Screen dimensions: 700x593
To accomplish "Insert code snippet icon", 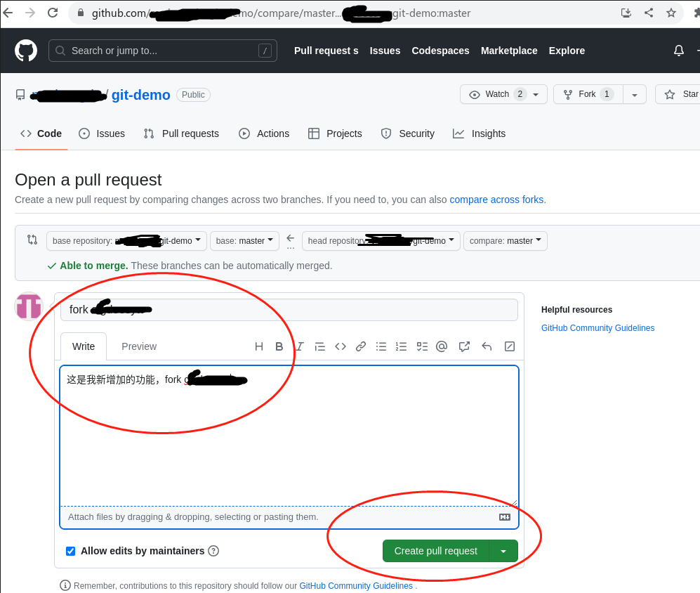I will 341,346.
